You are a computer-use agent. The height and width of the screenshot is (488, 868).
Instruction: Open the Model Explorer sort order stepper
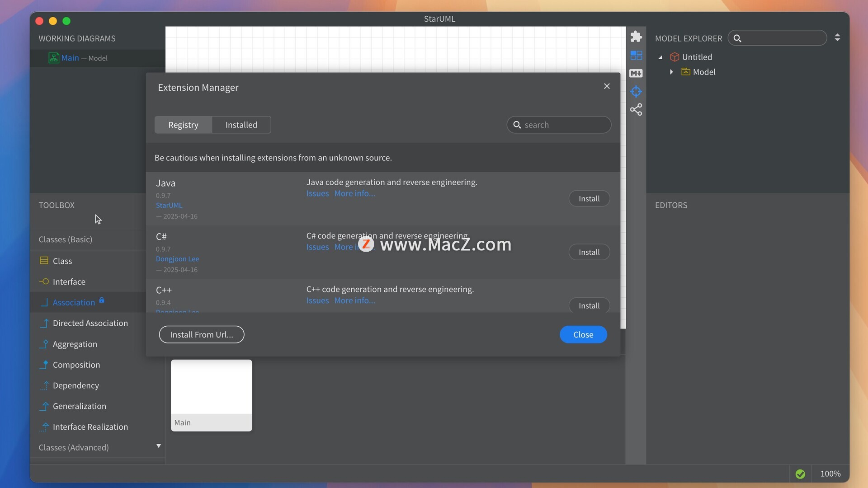(x=837, y=38)
